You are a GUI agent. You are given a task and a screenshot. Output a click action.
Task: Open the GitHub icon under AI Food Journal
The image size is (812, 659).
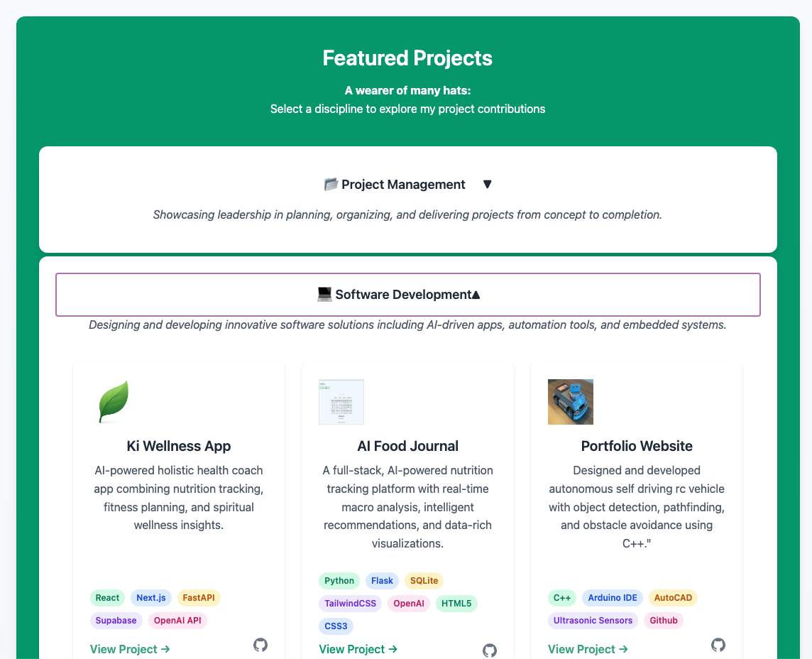[x=490, y=650]
